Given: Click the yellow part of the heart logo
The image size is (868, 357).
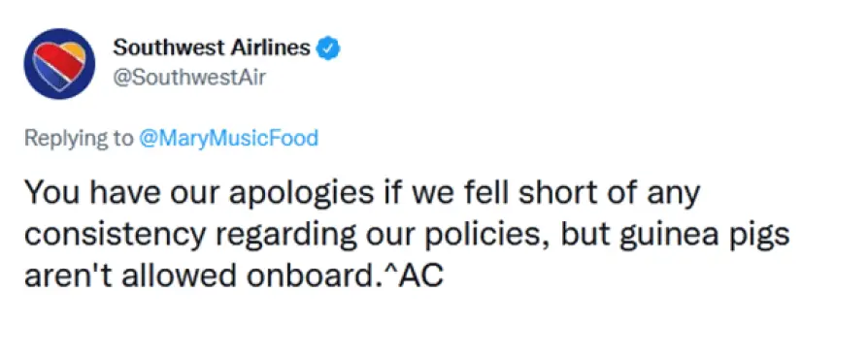Looking at the screenshot, I should (x=74, y=53).
